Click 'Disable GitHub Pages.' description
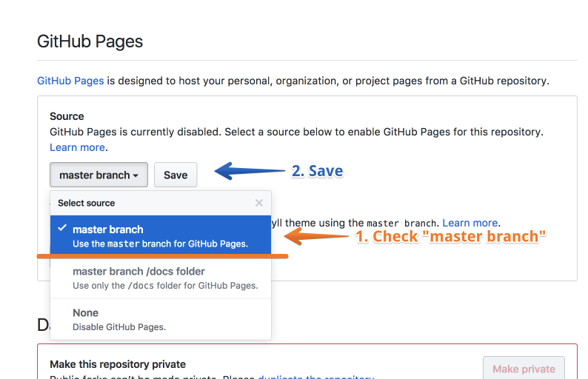Image resolution: width=588 pixels, height=379 pixels. (119, 327)
